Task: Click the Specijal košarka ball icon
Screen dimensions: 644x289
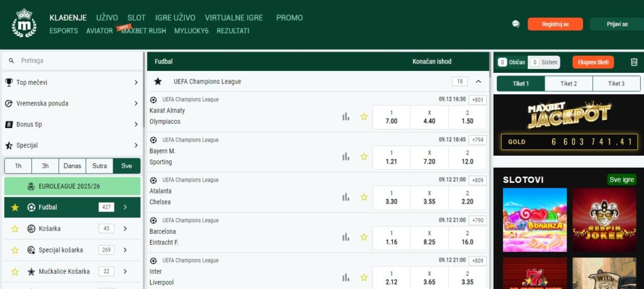Action: 31,250
